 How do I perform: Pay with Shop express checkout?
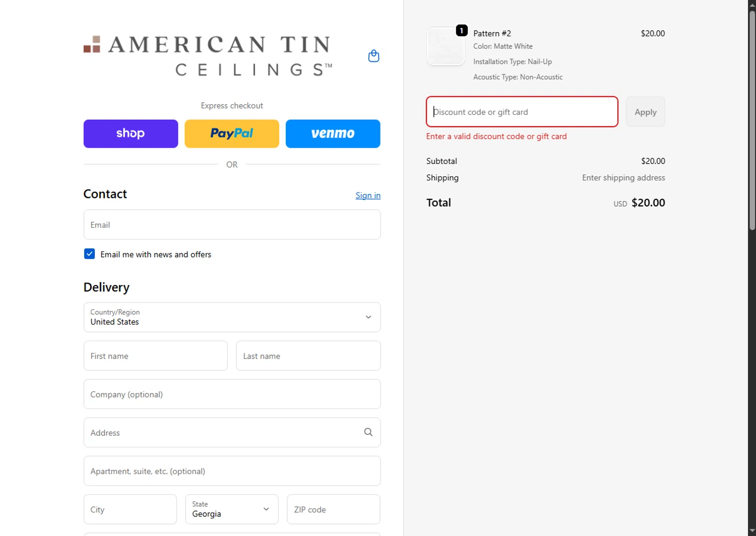131,133
